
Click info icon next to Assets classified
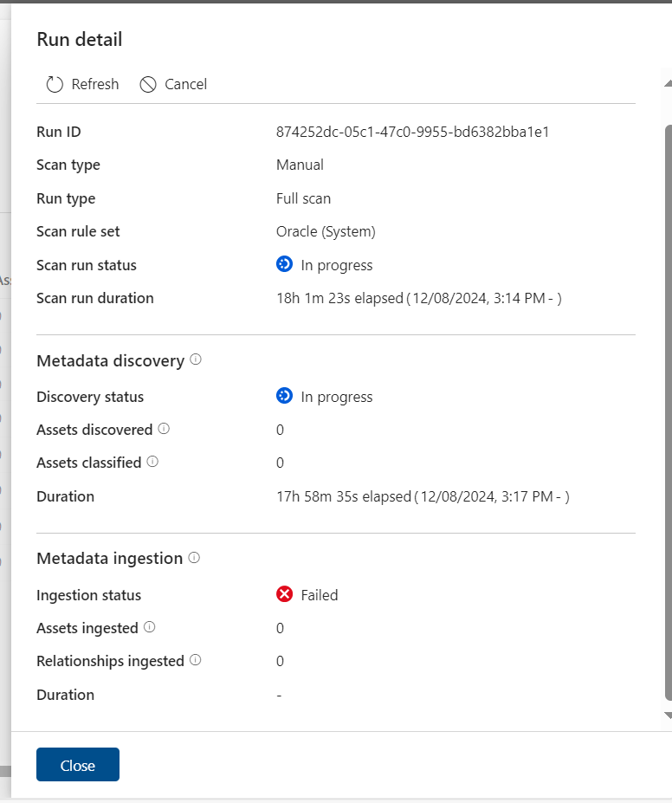tap(153, 462)
